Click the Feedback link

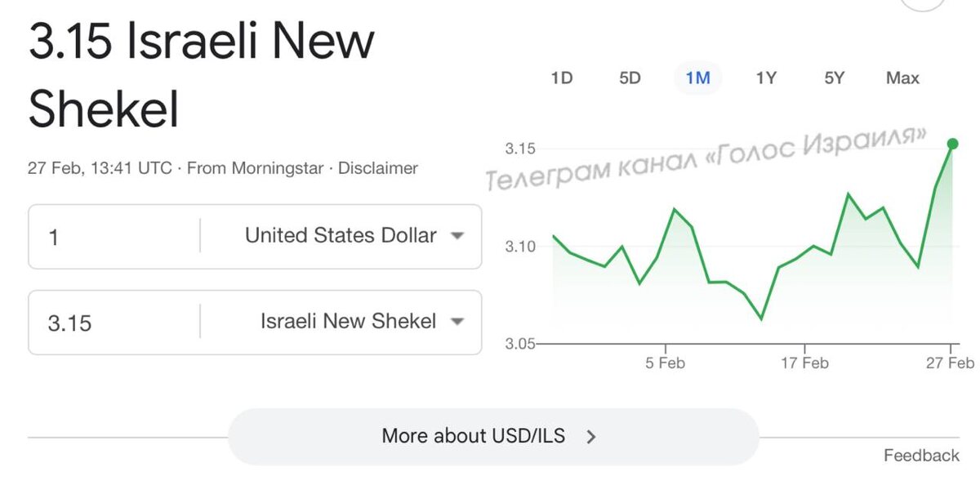coord(921,456)
